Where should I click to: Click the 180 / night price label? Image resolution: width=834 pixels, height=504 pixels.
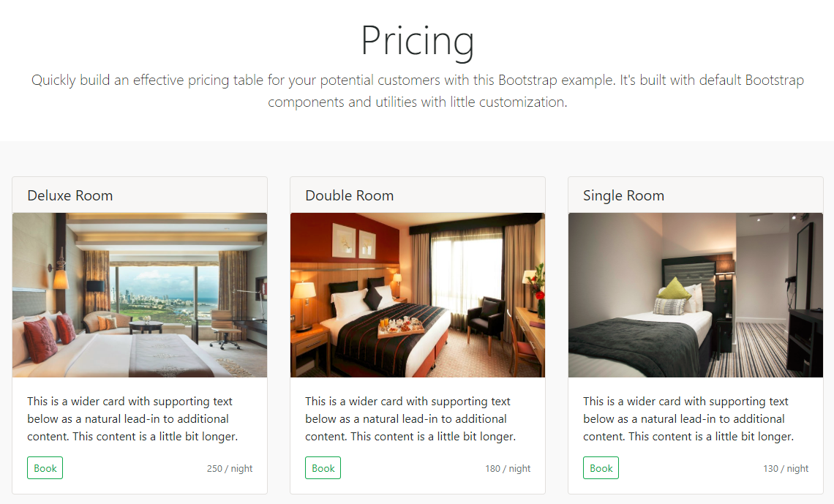(x=508, y=468)
